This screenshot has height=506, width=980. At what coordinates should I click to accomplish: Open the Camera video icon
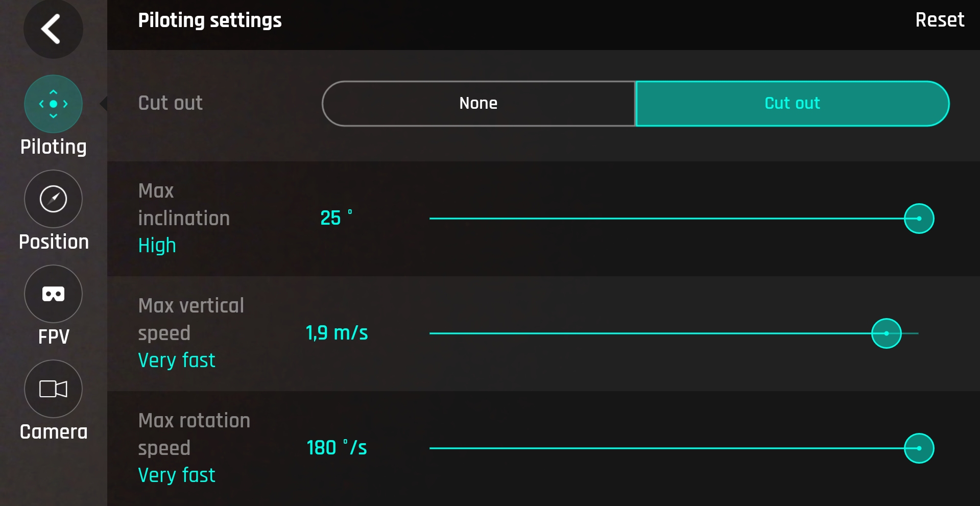(x=53, y=389)
